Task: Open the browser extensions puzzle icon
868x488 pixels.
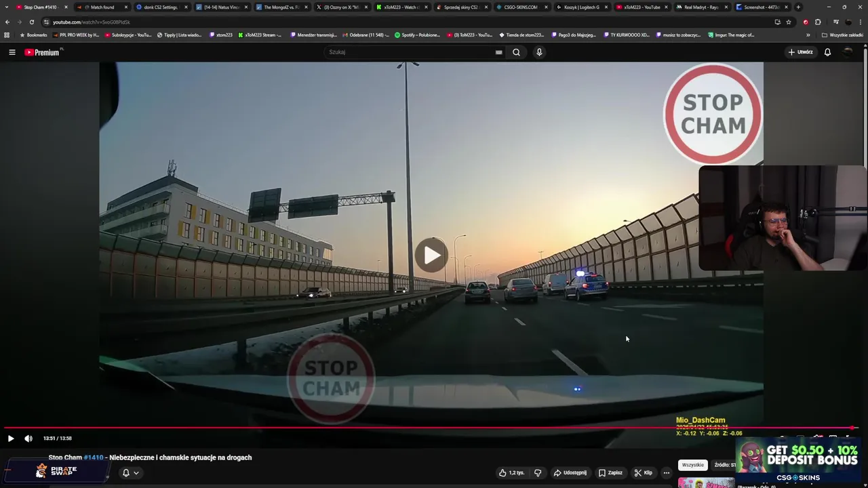Action: tap(818, 22)
